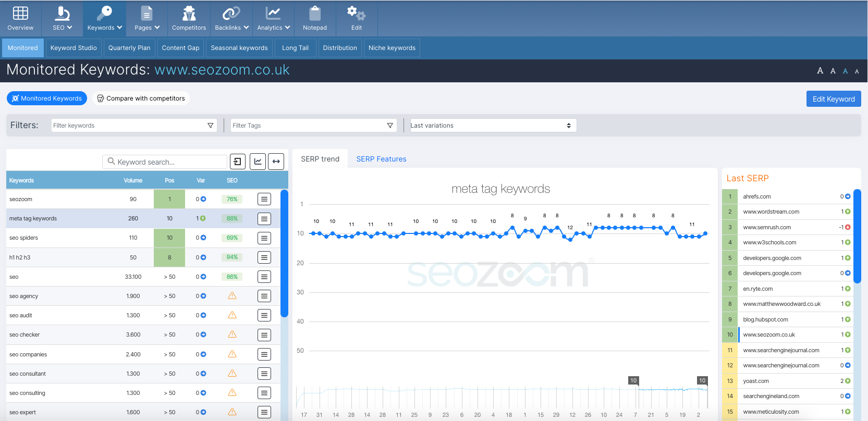Open the Long Tail tab
This screenshot has height=421, width=868.
[295, 48]
